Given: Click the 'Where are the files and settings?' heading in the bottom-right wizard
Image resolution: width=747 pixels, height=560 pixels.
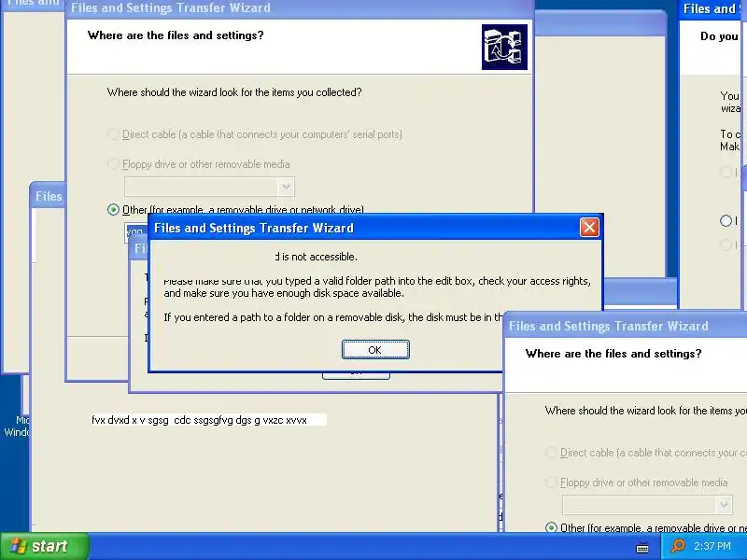Looking at the screenshot, I should (x=613, y=354).
